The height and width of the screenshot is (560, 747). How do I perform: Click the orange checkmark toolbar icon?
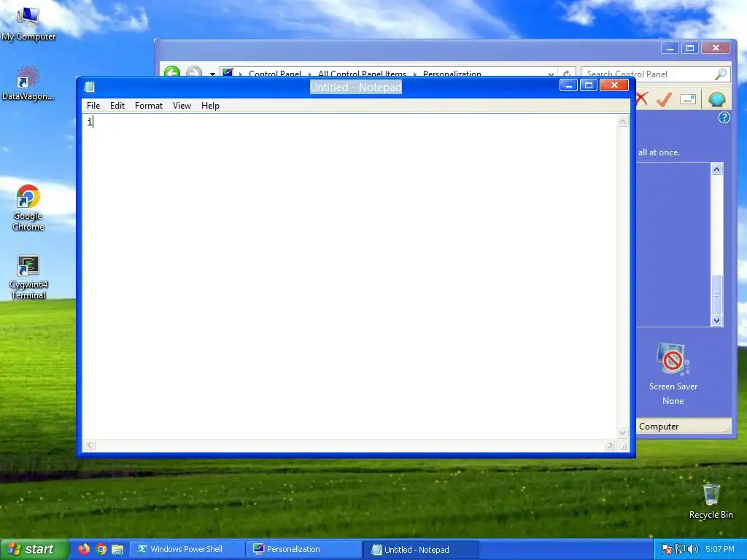(x=664, y=99)
